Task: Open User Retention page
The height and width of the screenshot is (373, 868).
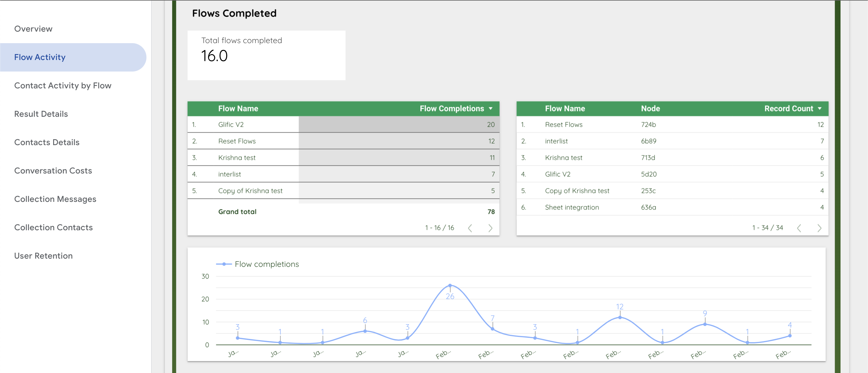Action: point(43,256)
